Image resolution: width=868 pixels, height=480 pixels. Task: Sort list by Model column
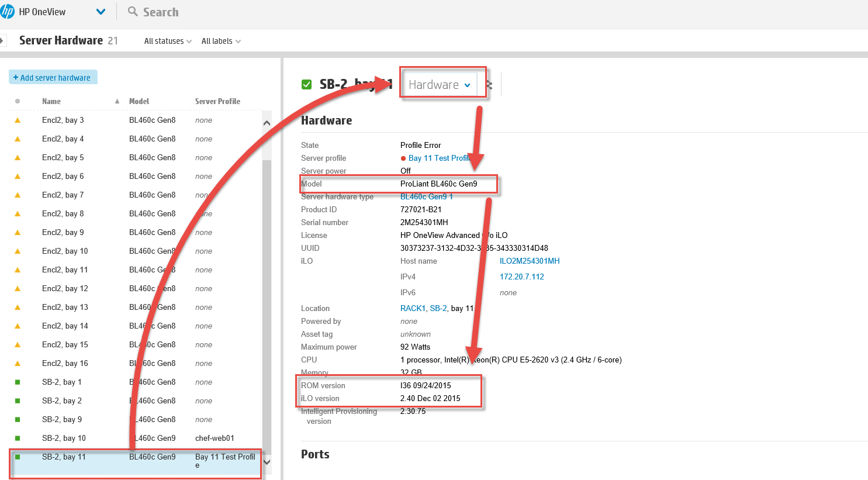pos(139,101)
